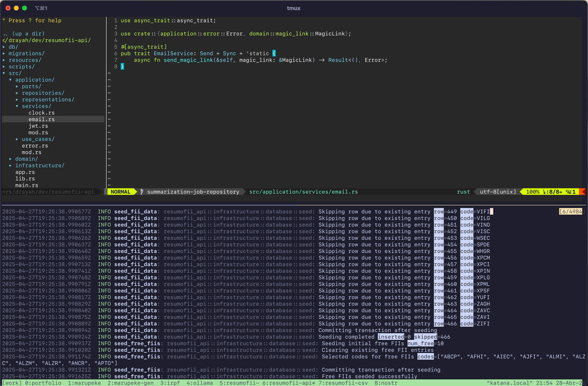This screenshot has height=386, width=588.
Task: Open mod.rs under services/
Action: 38,133
